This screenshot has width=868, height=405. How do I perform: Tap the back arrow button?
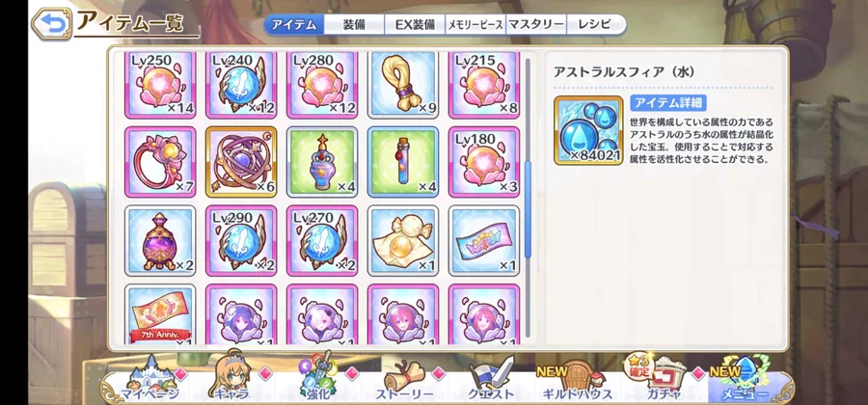(51, 23)
